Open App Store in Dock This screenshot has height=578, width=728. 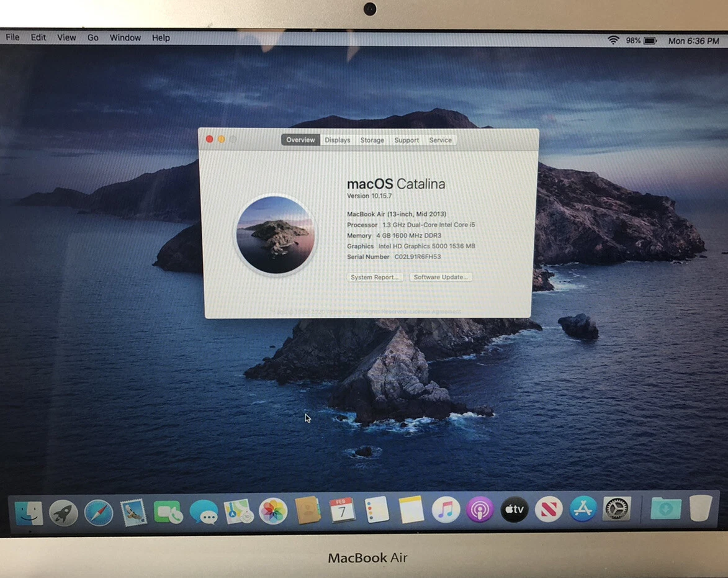[x=583, y=509]
